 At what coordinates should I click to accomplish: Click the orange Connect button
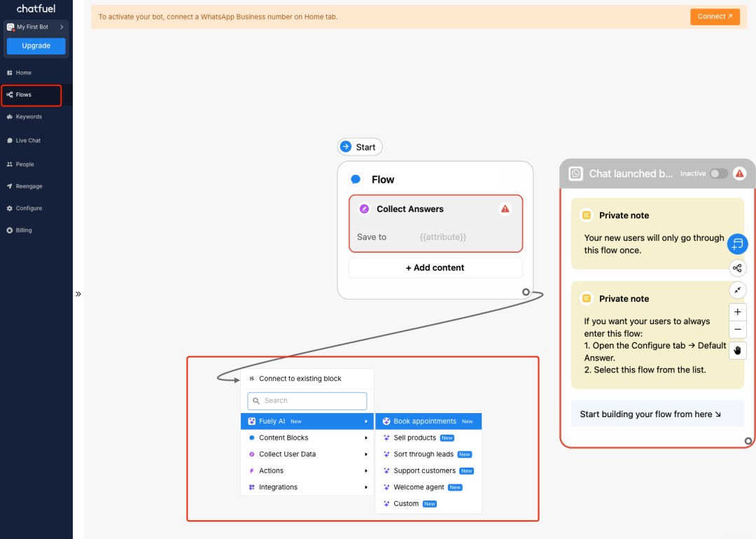[x=715, y=16]
